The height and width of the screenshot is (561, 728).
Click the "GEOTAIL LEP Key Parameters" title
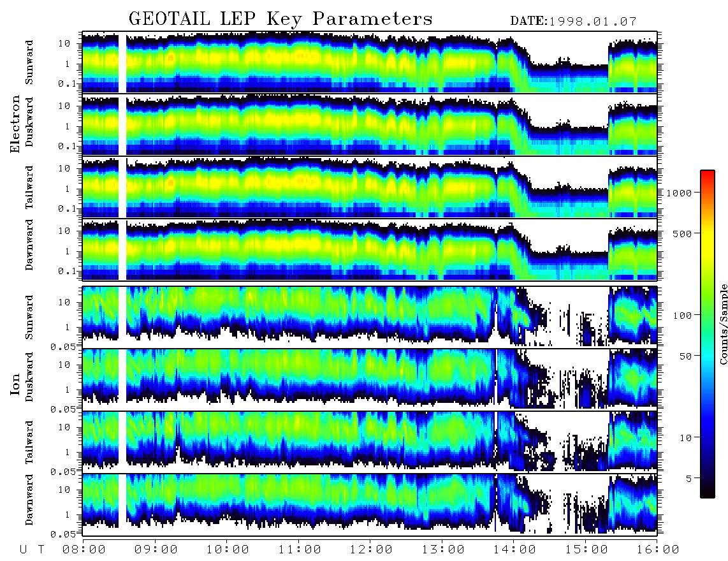280,19
